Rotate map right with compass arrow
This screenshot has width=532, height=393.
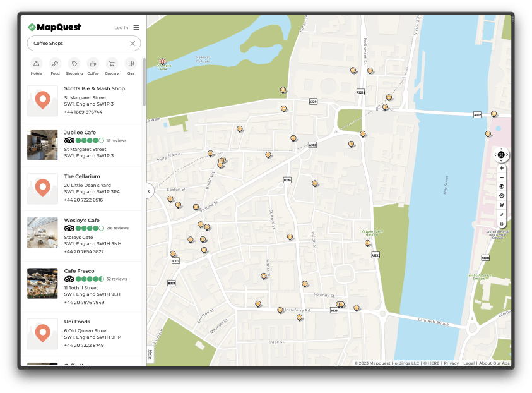coord(507,155)
